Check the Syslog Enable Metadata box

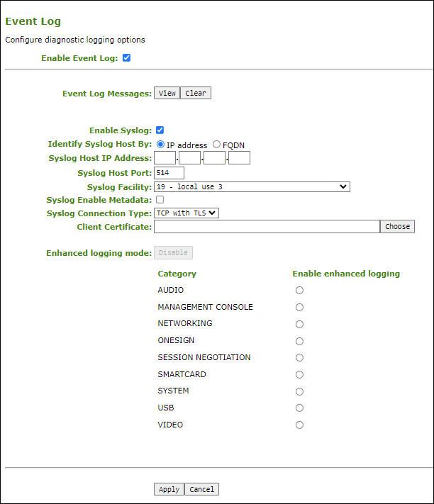point(160,200)
